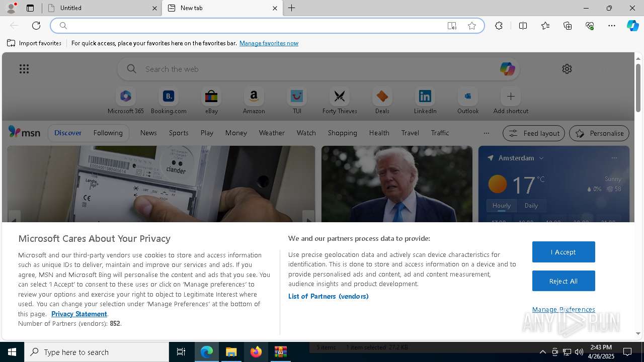
Task: Open immersive reader icon in address bar
Action: point(452,26)
